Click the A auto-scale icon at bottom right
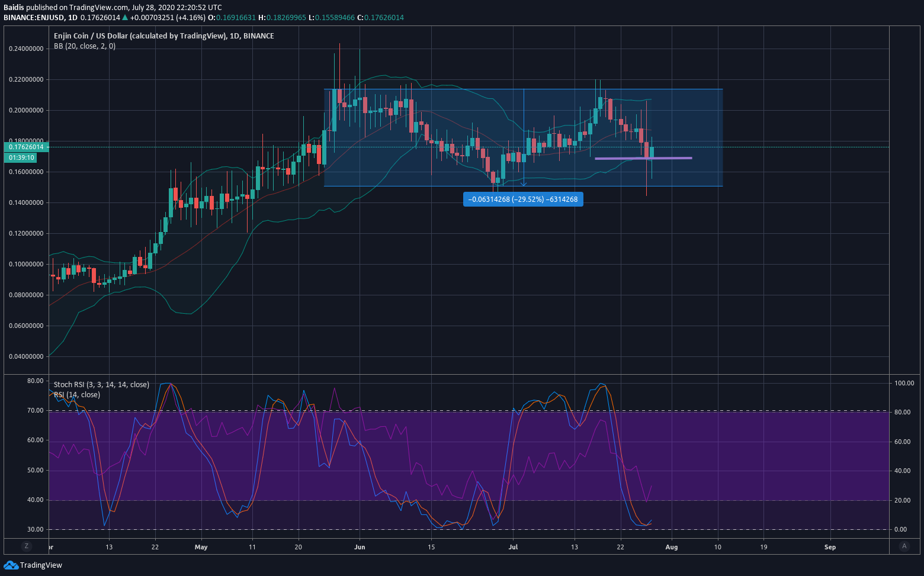Viewport: 924px width, 576px height. [904, 546]
